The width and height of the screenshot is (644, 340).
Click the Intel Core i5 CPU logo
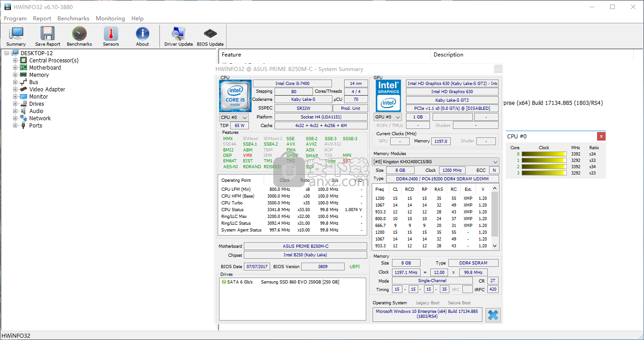235,96
